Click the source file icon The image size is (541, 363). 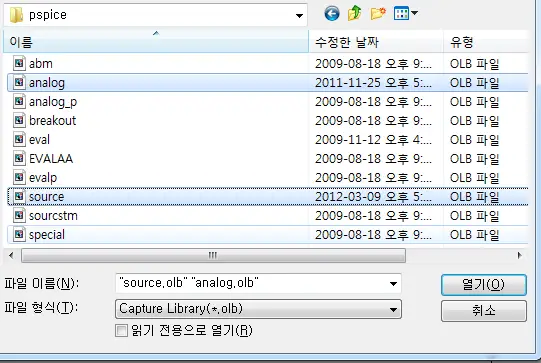[x=19, y=196]
